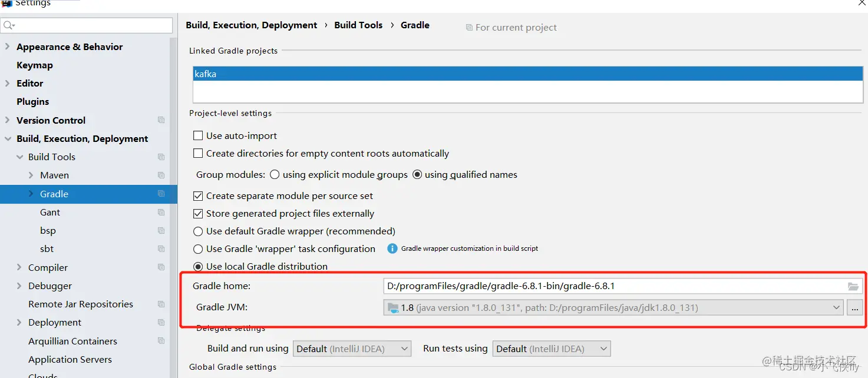Select kafka linked Gradle project
The width and height of the screenshot is (868, 378).
[x=528, y=74]
